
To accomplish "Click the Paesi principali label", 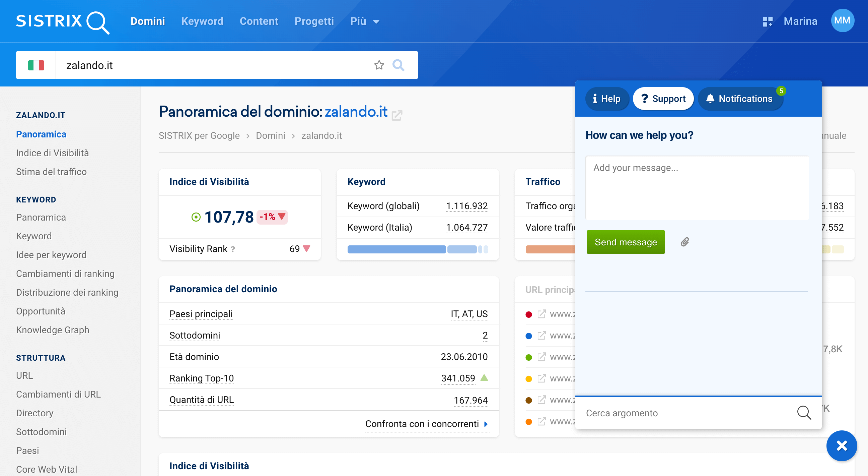I will 201,314.
